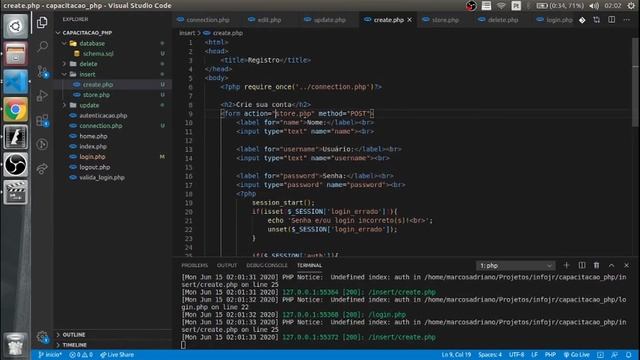Image resolution: width=640 pixels, height=360 pixels.
Task: Expand the OUTLINE section
Action: [x=74, y=335]
